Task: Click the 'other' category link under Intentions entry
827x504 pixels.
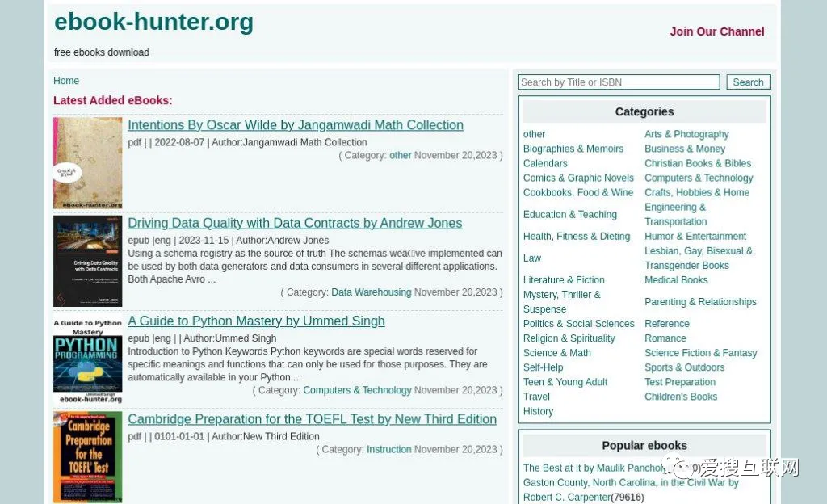Action: (401, 156)
